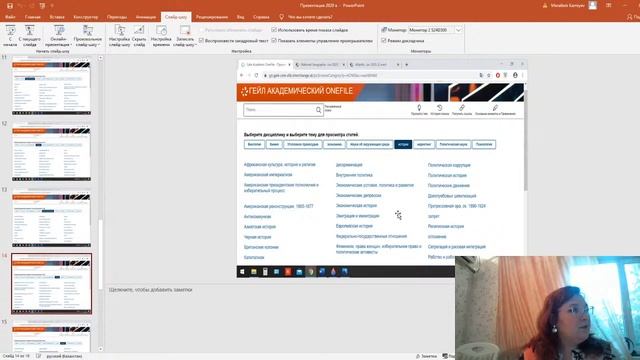Image resolution: width=640 pixels, height=360 pixels.
Task: Open the ribbon display options icon
Action: (x=609, y=6)
